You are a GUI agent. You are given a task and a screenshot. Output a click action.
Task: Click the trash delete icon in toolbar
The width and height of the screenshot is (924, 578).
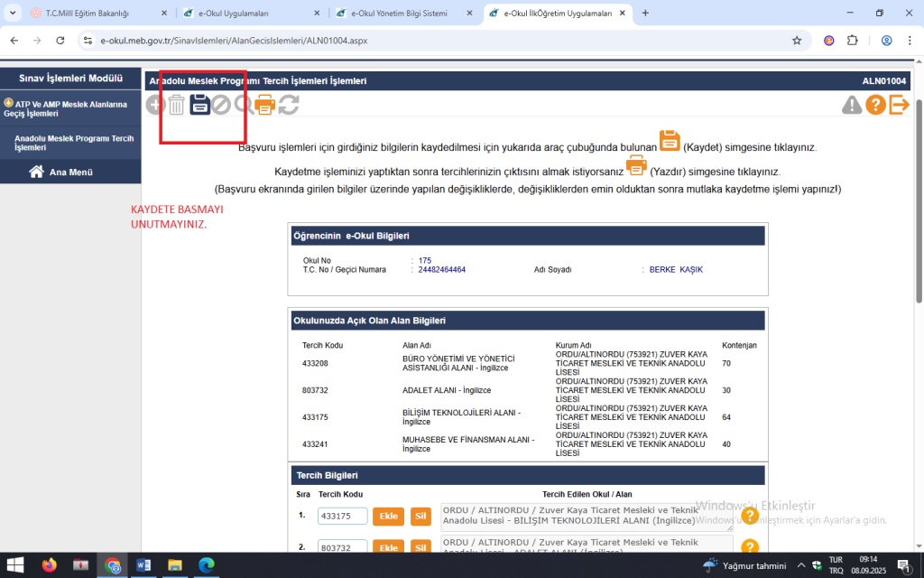click(x=177, y=106)
